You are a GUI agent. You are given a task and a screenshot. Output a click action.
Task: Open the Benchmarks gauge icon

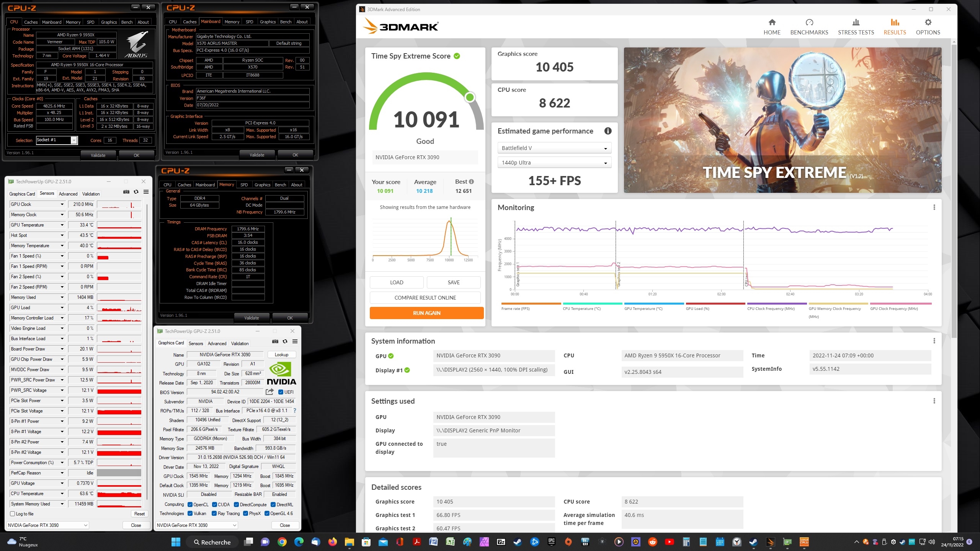[809, 23]
